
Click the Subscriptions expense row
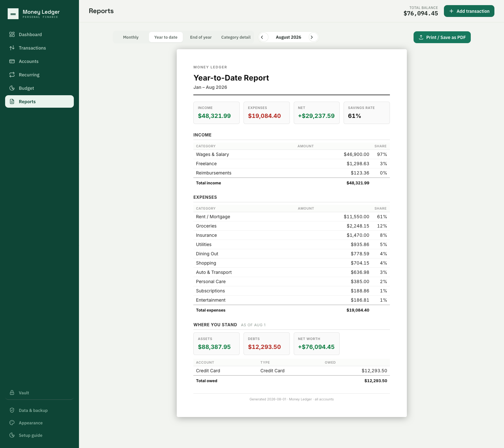[291, 291]
